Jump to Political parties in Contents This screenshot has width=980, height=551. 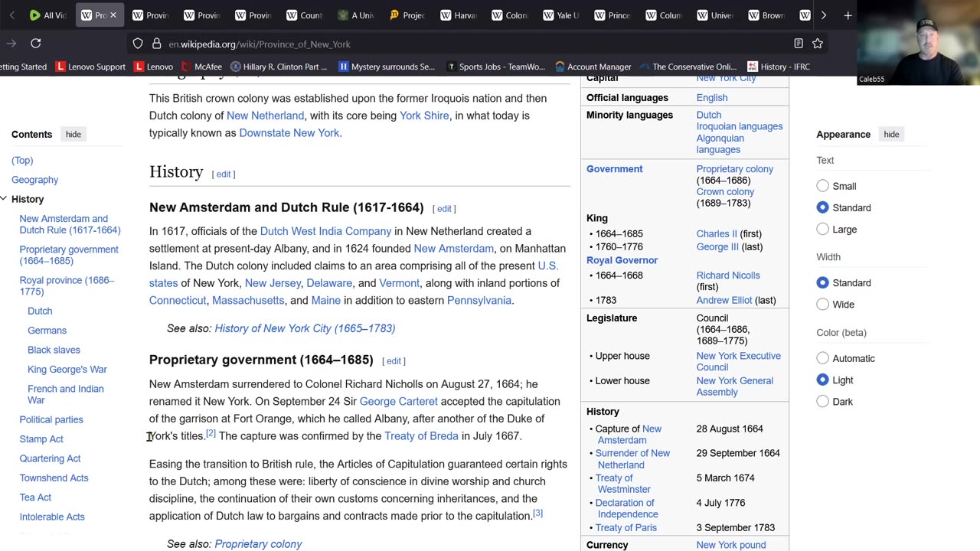pos(51,419)
